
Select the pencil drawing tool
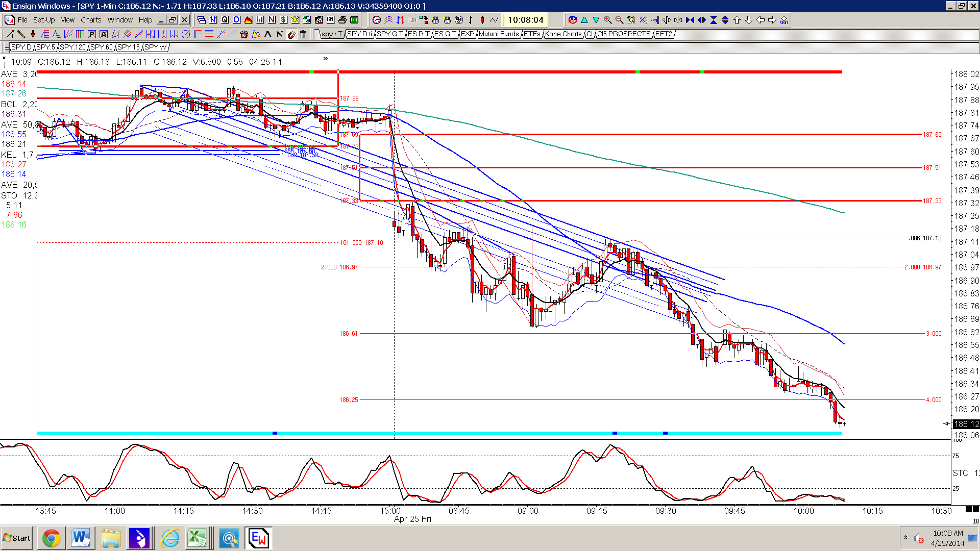tap(21, 34)
